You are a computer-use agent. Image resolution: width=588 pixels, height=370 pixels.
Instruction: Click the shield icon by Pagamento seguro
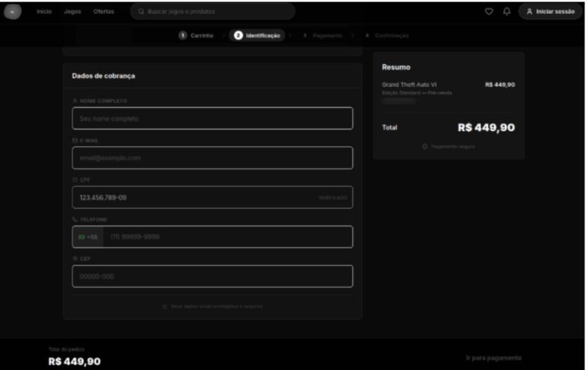(425, 146)
